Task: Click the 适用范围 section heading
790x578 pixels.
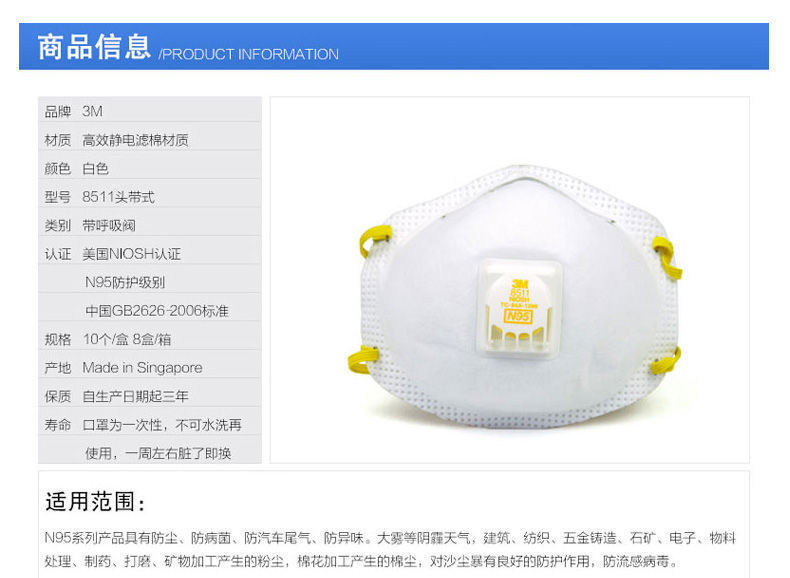Action: (96, 501)
